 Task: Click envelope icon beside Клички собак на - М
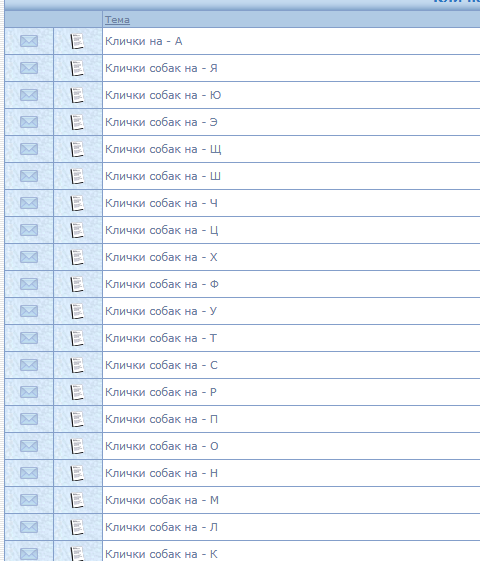click(x=29, y=500)
